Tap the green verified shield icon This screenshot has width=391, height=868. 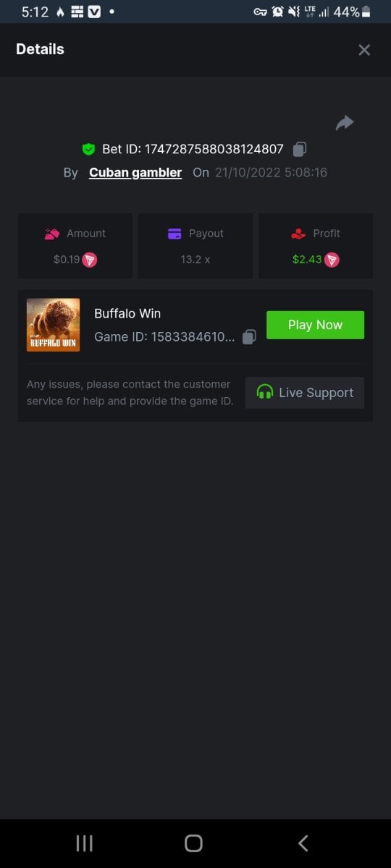pos(88,149)
